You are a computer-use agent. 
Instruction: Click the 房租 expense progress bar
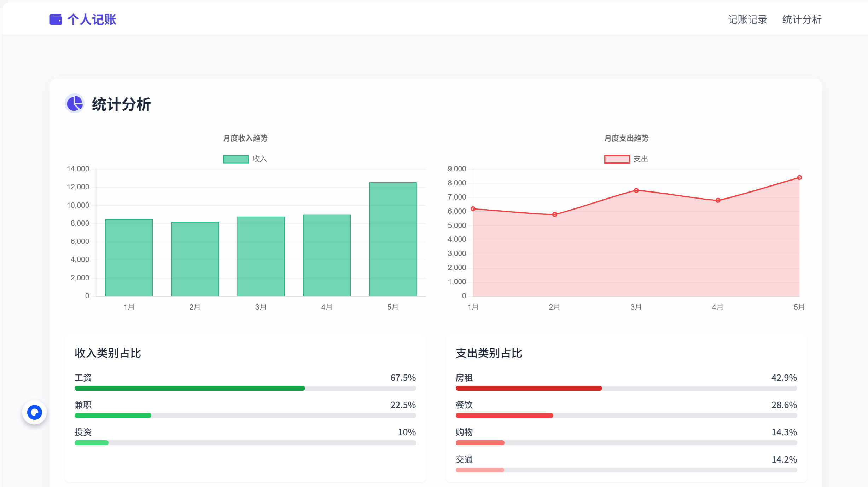click(529, 388)
